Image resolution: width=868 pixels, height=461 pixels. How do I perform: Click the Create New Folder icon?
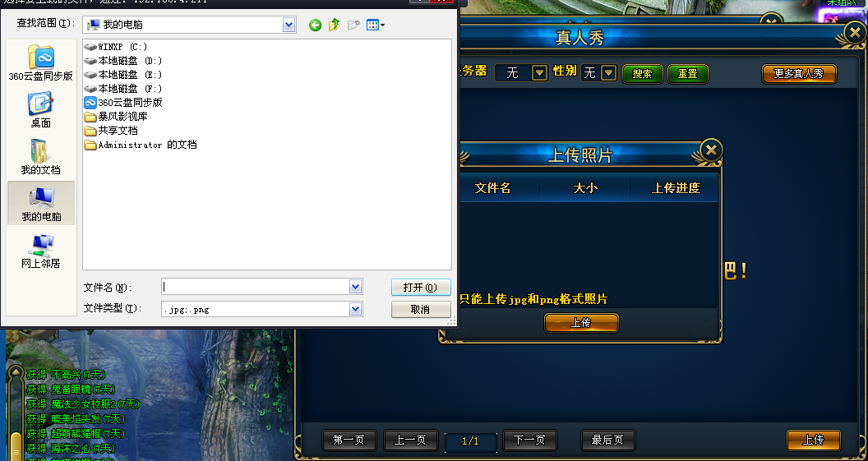coord(353,25)
